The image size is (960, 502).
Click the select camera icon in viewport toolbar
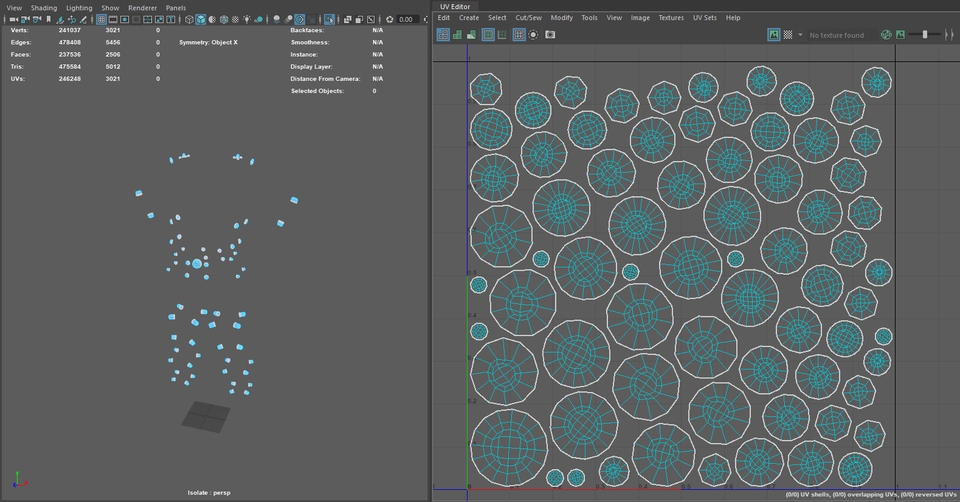pos(13,19)
